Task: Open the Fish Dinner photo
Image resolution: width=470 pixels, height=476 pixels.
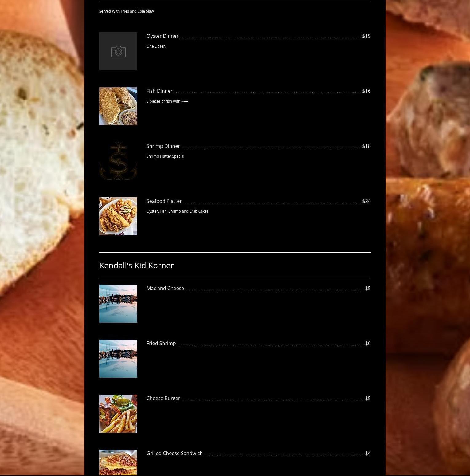Action: tap(118, 106)
